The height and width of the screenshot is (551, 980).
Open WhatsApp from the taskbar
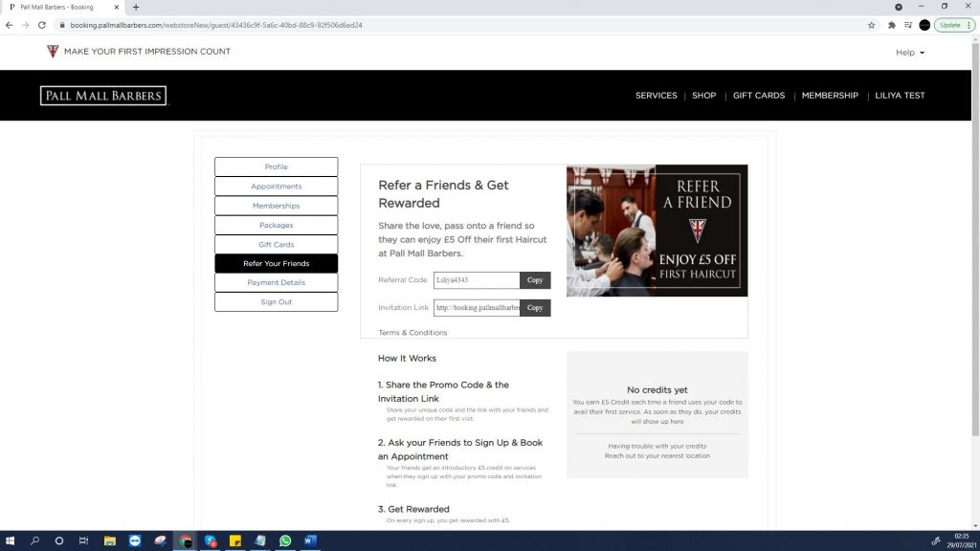coord(285,540)
